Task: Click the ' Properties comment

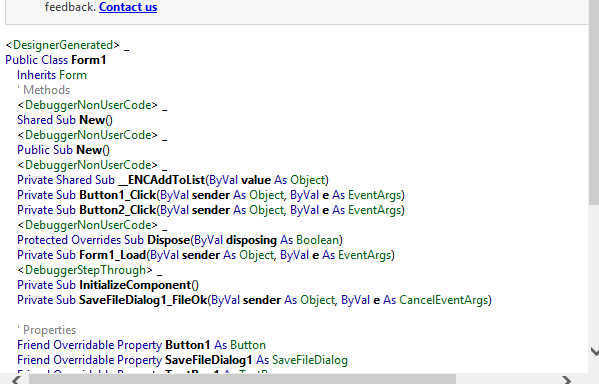Action: (47, 330)
